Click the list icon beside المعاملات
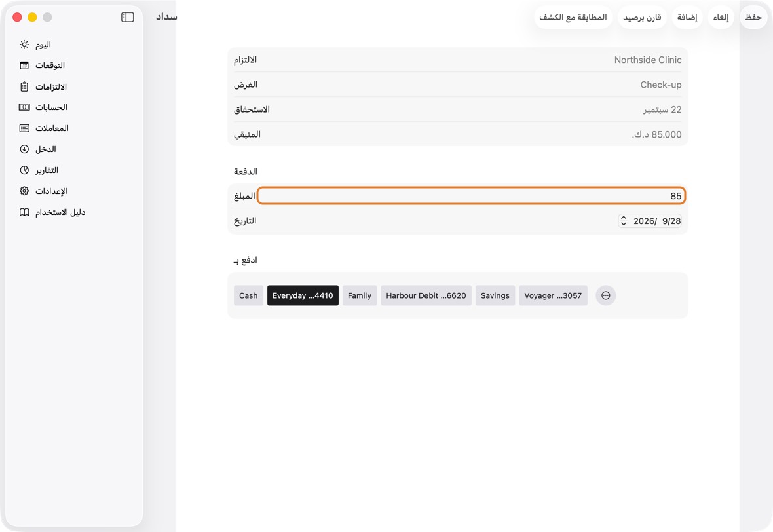The image size is (773, 532). point(24,128)
